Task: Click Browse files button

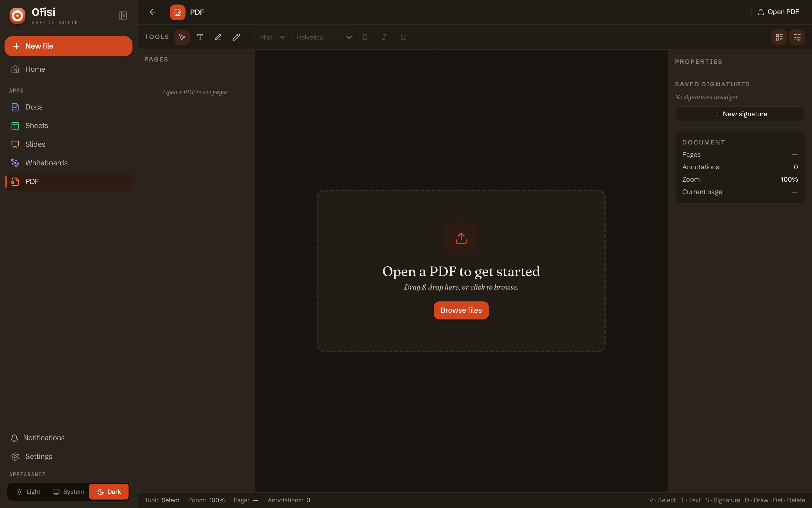Action: pos(461,310)
